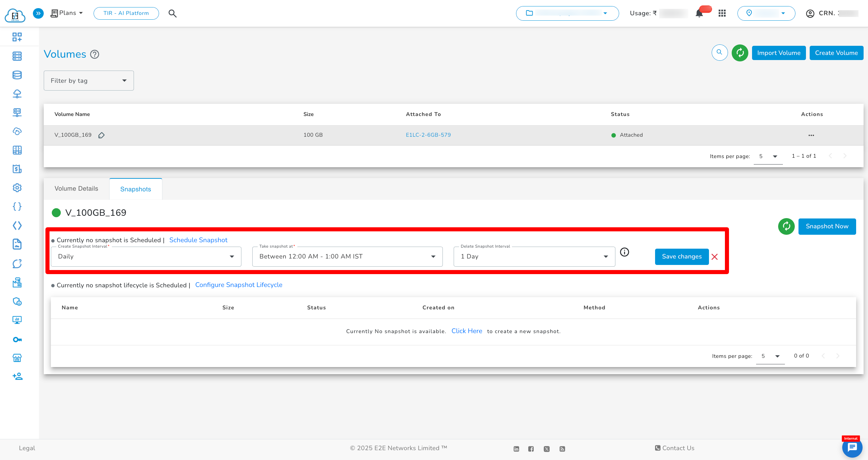The image size is (868, 460).
Task: Click the Save changes button
Action: coord(682,256)
